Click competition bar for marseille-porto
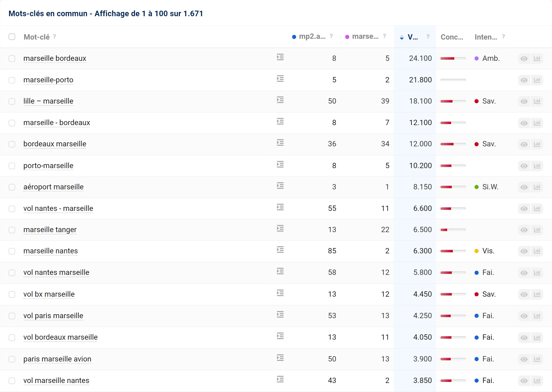 click(x=453, y=80)
